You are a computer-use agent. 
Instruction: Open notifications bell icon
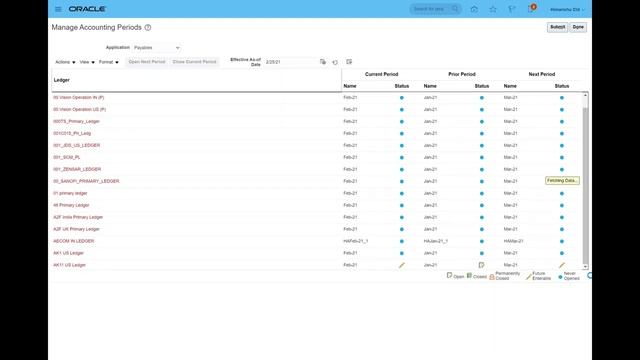531,9
